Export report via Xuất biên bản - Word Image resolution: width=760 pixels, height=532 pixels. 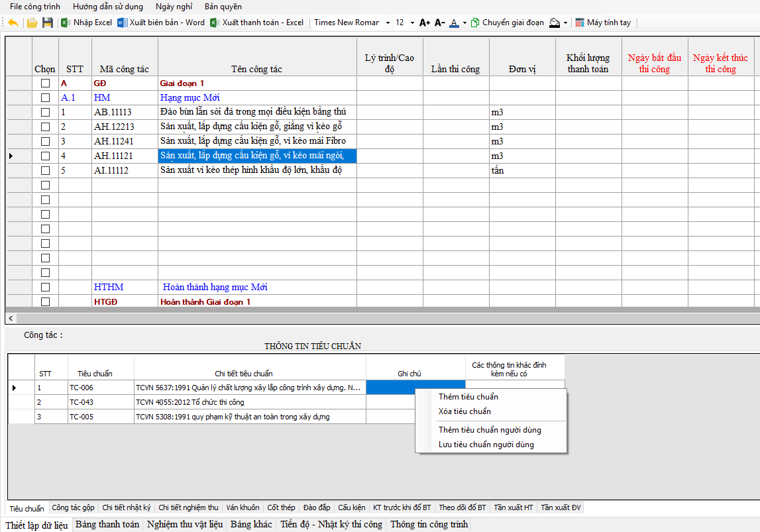161,23
